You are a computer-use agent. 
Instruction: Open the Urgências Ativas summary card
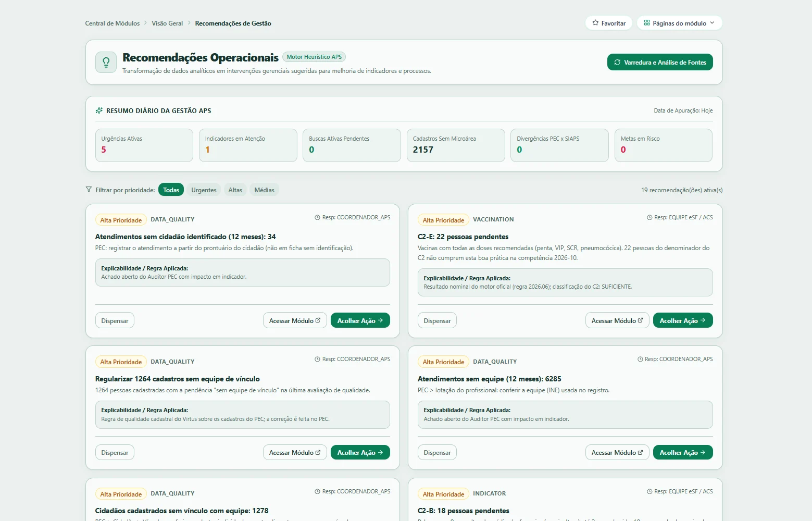click(x=144, y=145)
